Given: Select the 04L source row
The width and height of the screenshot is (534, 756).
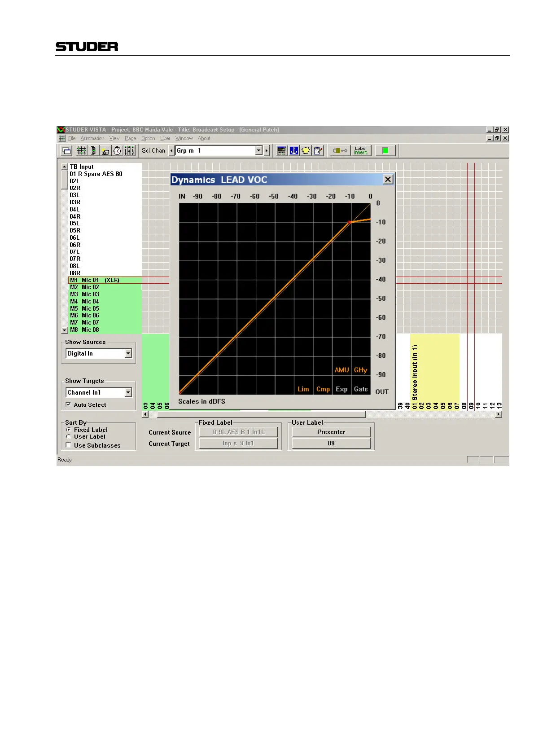Looking at the screenshot, I should click(x=105, y=209).
